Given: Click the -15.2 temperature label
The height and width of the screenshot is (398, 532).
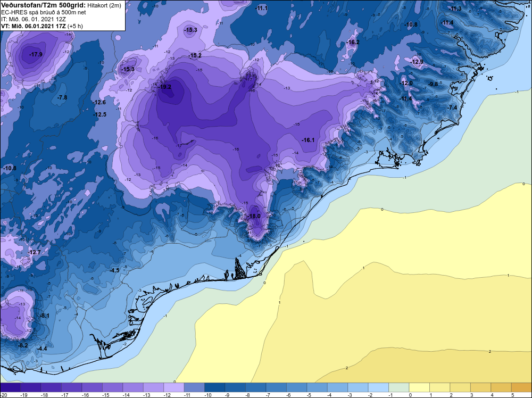Looking at the screenshot, I should click(195, 56).
